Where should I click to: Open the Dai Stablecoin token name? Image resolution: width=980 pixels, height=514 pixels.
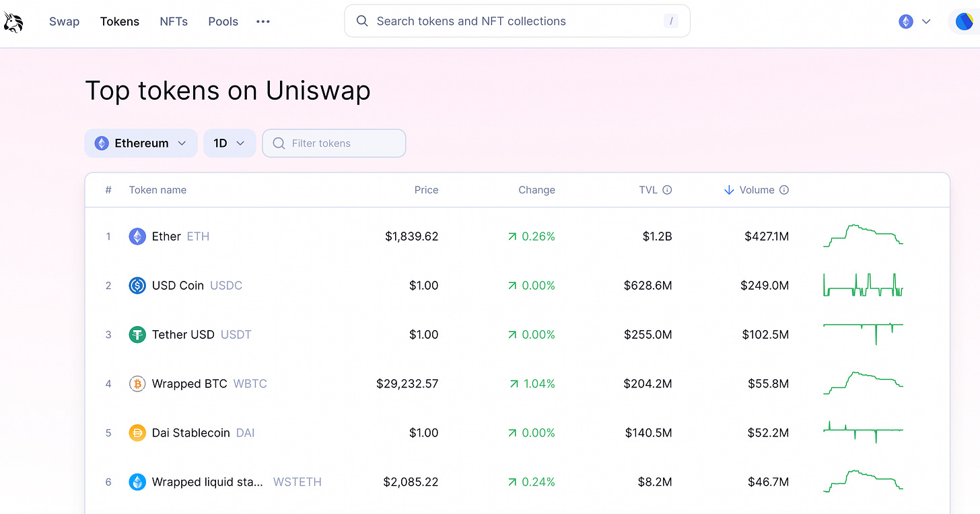coord(191,433)
